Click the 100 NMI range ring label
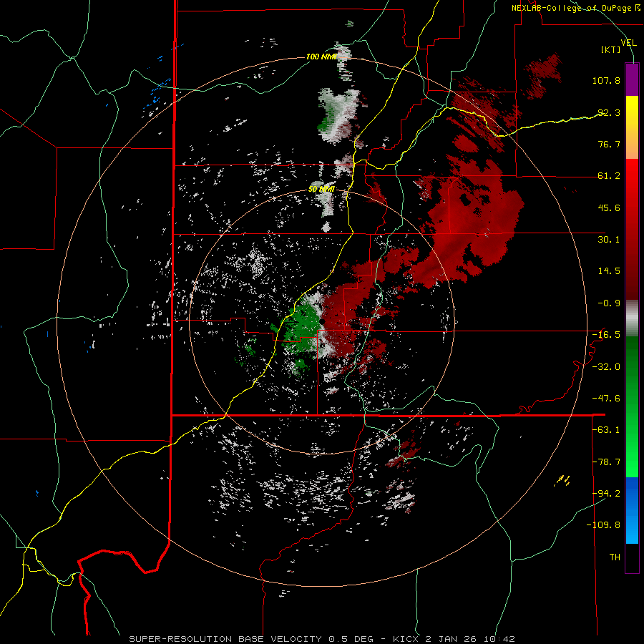This screenshot has height=644, width=644. click(x=321, y=57)
